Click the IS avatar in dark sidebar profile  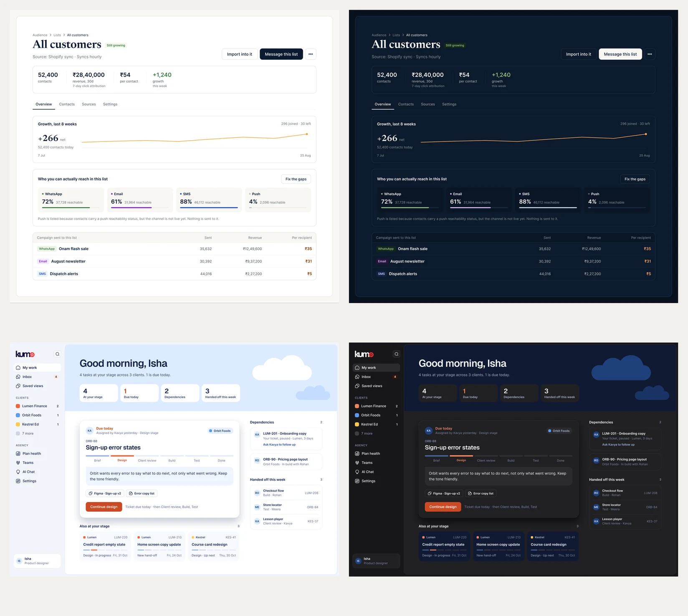pos(358,561)
